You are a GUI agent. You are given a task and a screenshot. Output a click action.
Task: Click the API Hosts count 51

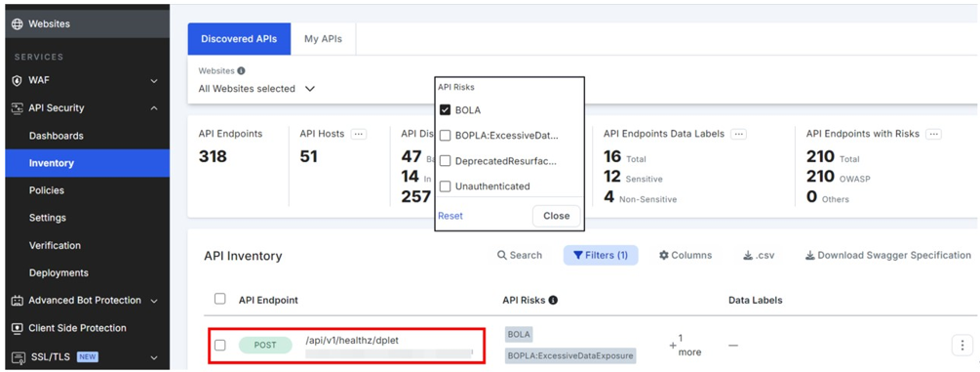pyautogui.click(x=309, y=156)
